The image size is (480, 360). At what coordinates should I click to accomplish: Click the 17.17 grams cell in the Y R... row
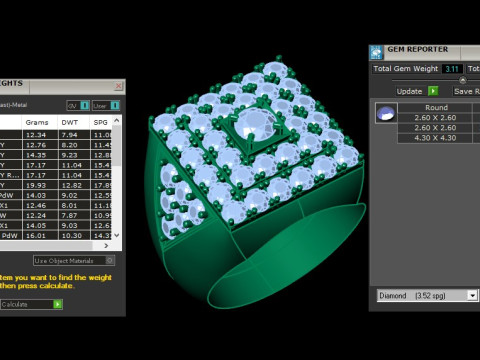40,175
